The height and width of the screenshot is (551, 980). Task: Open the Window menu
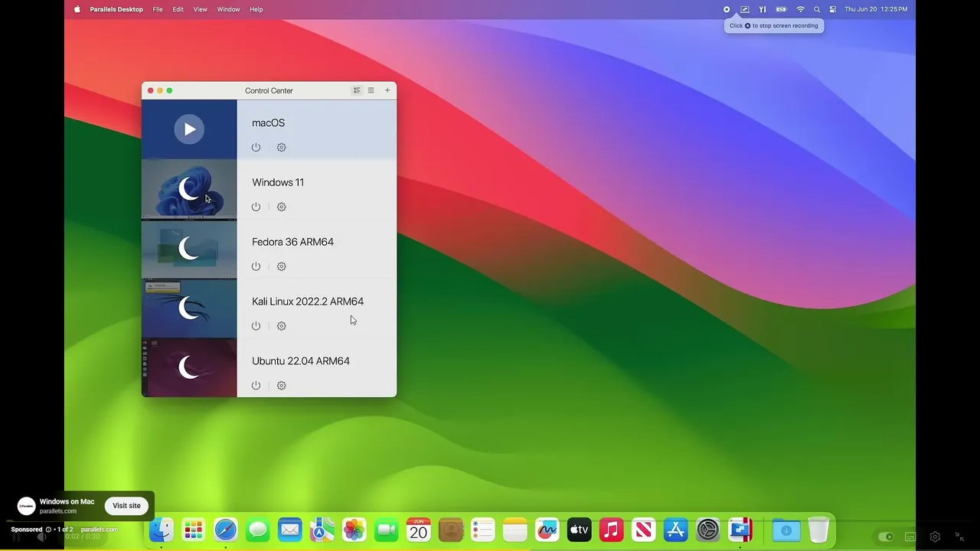pos(229,9)
